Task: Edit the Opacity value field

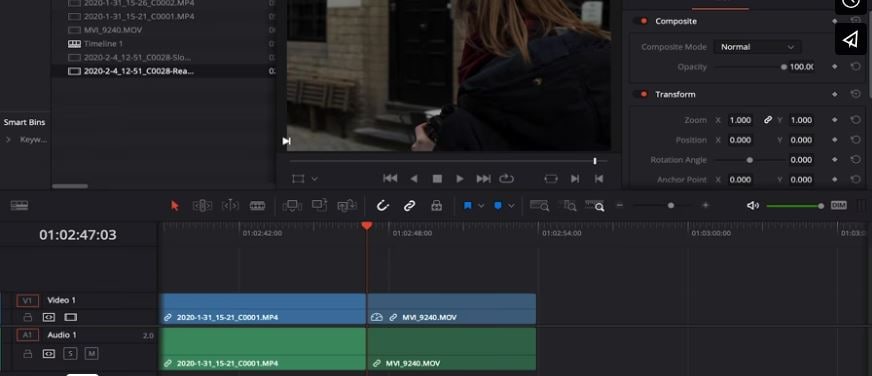Action: tap(801, 67)
